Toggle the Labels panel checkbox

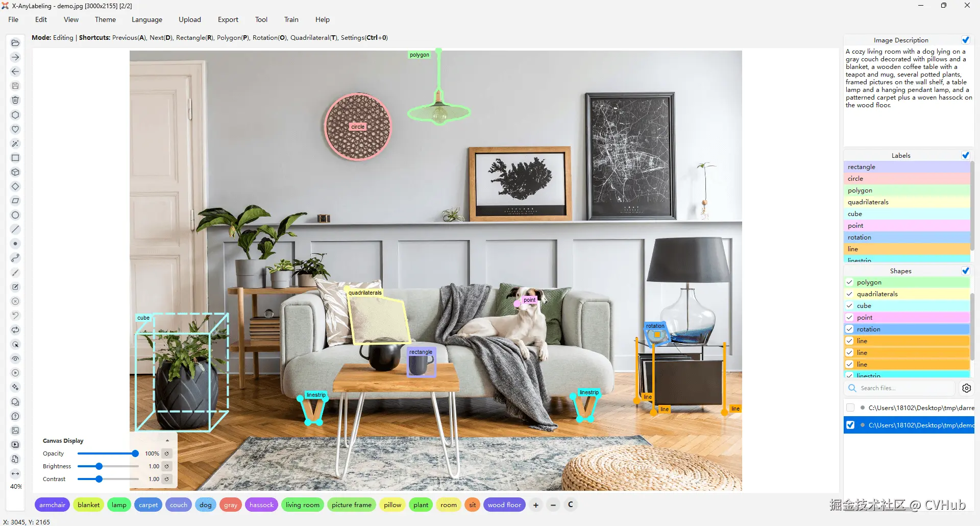965,155
